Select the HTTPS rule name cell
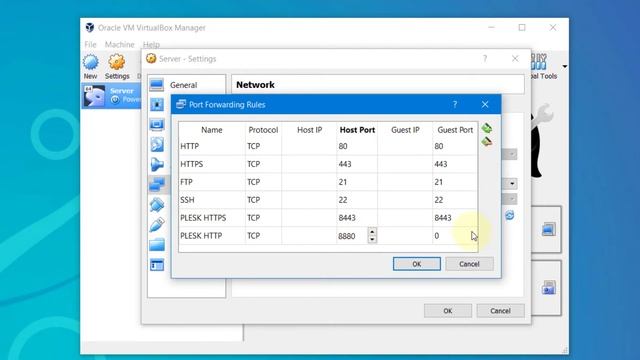The width and height of the screenshot is (640, 360). (212, 164)
